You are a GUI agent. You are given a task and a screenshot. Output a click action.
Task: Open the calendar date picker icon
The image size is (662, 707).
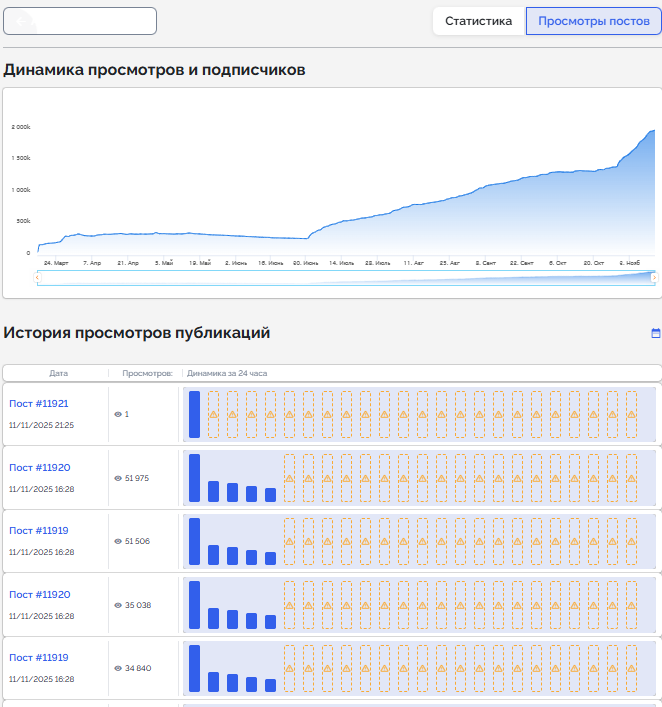coord(656,333)
